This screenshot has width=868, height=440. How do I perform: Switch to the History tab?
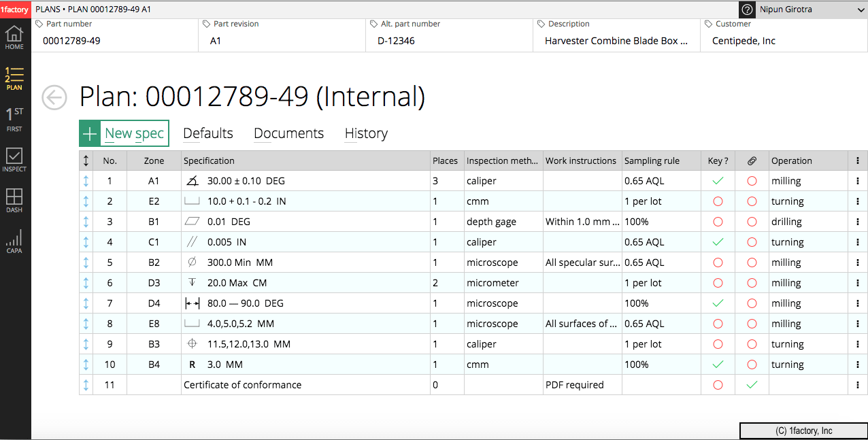pos(366,133)
